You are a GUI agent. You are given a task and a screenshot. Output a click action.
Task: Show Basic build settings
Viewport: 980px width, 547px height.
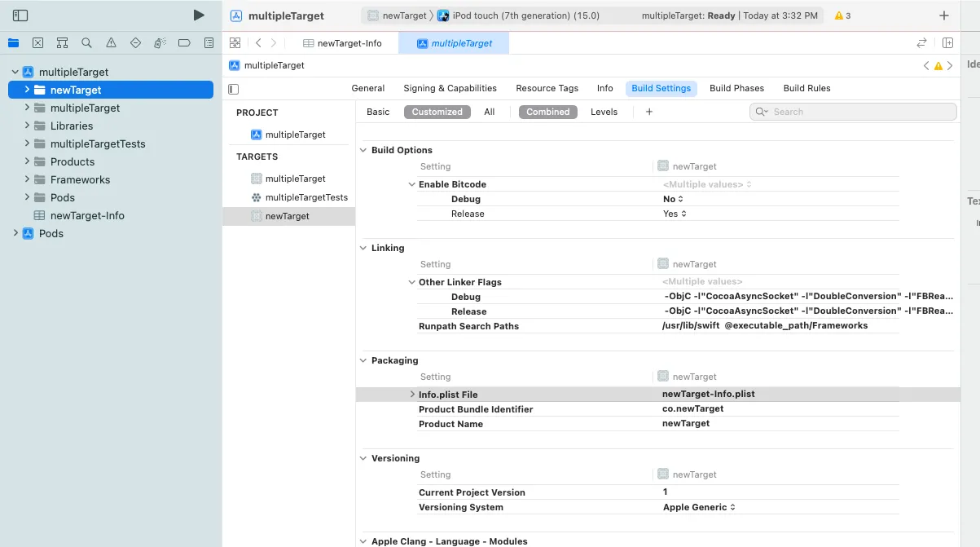click(x=378, y=112)
